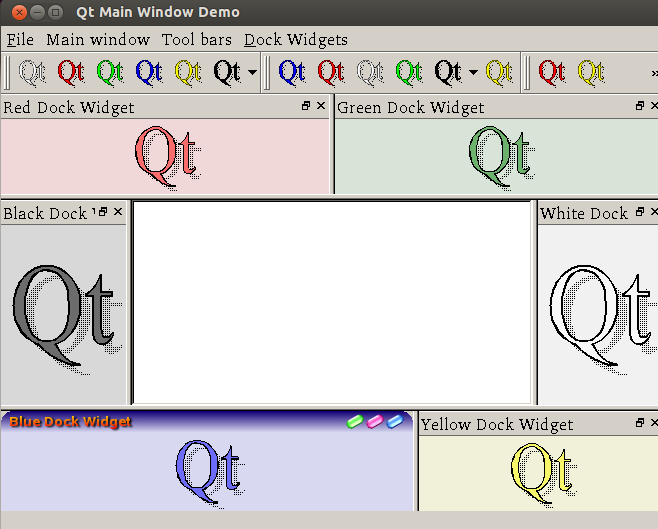Click the Red Dock Widget title
The image size is (658, 529).
point(69,108)
